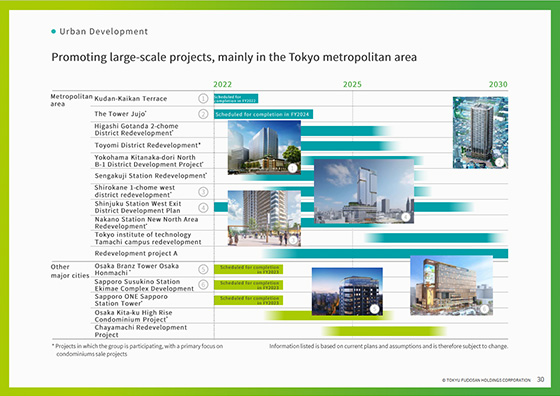Click the 'Other major cities' group label

(x=70, y=271)
